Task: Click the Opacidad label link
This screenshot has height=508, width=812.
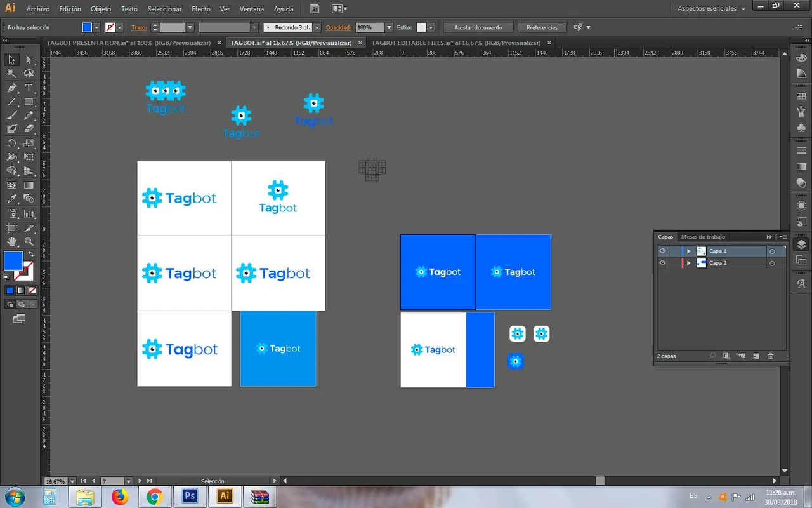Action: [x=339, y=27]
